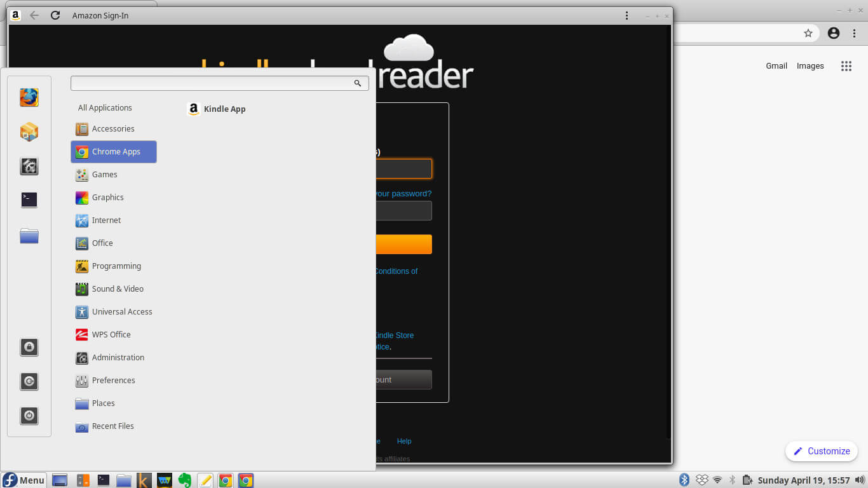Viewport: 868px width, 488px height.
Task: Select All Applications in the menu
Action: click(105, 108)
